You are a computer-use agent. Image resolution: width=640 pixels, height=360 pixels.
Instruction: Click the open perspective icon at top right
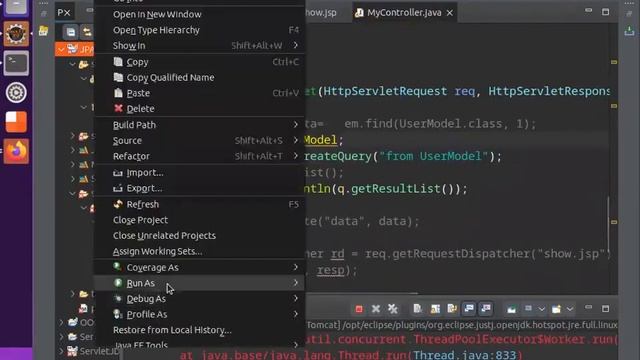click(x=629, y=31)
